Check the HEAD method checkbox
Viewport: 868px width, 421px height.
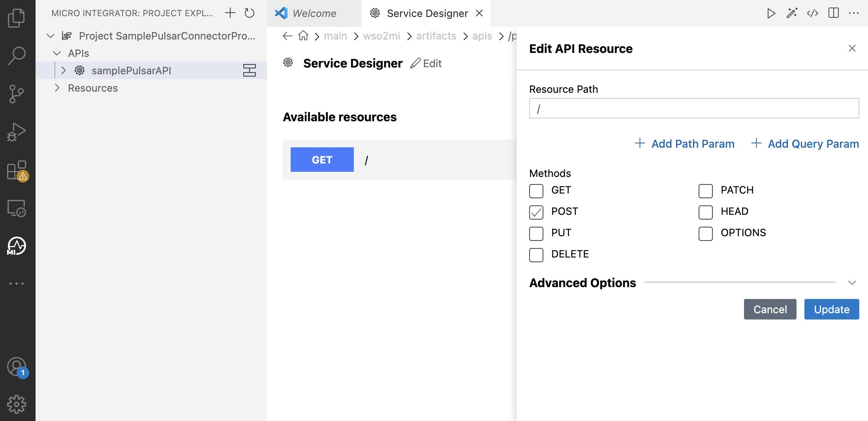pos(706,212)
